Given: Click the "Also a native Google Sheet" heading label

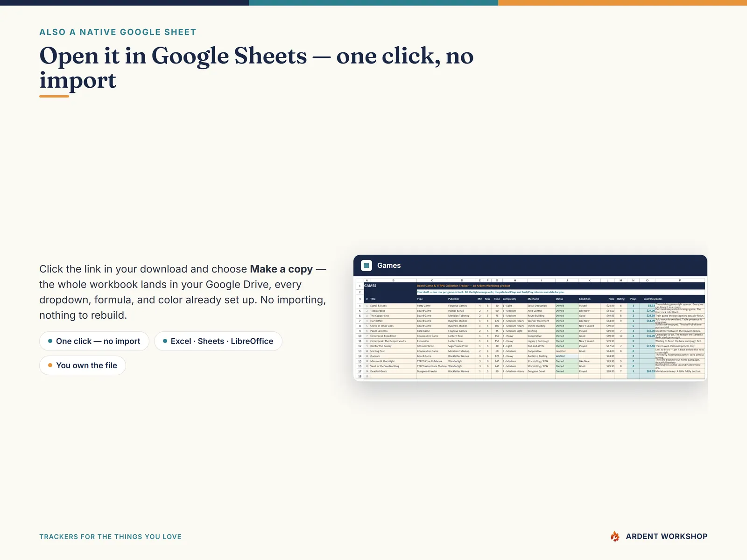Looking at the screenshot, I should click(118, 32).
